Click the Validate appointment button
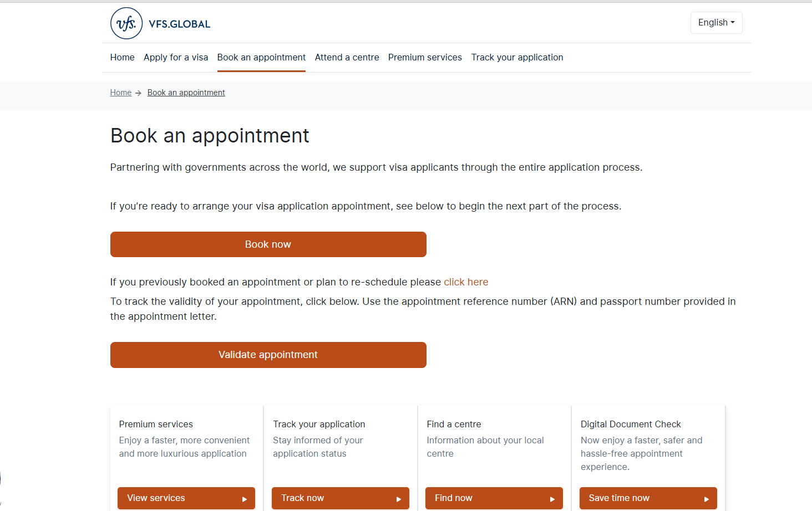This screenshot has height=511, width=812. tap(268, 355)
